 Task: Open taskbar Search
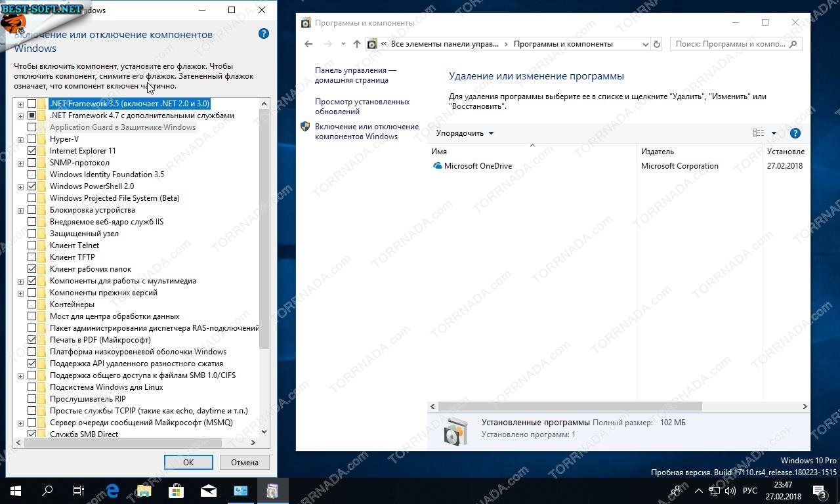[47, 491]
